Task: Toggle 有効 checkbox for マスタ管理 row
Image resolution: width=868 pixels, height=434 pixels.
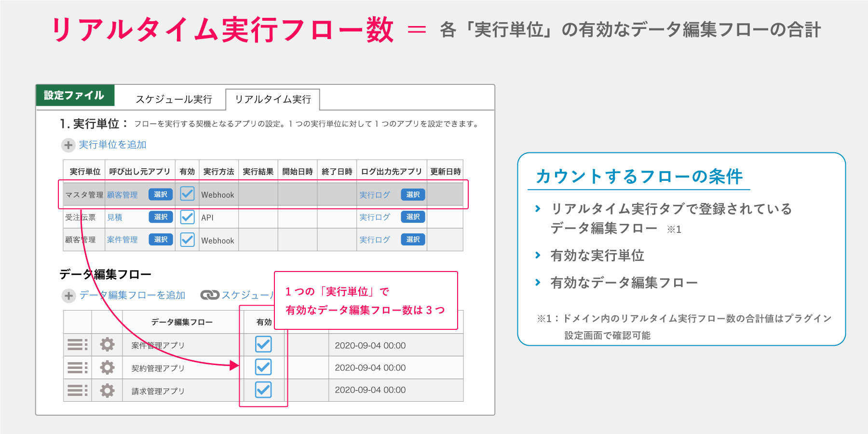Action: [187, 194]
